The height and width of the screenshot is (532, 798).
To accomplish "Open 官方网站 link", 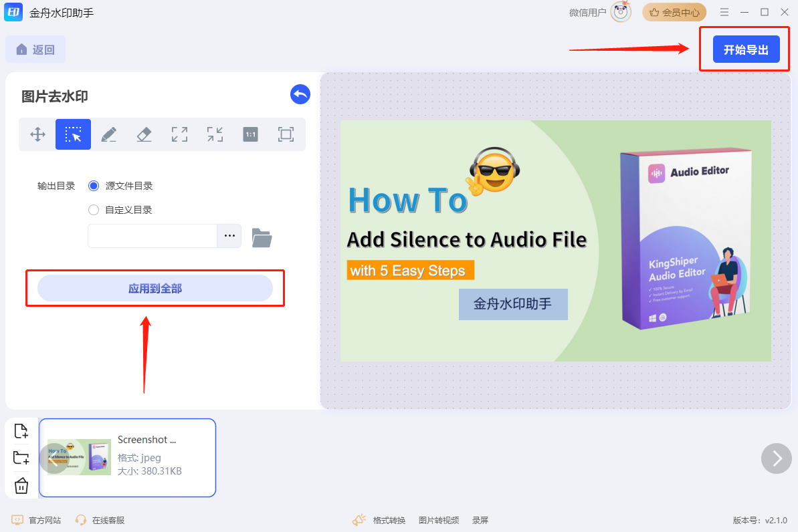I will point(36,520).
